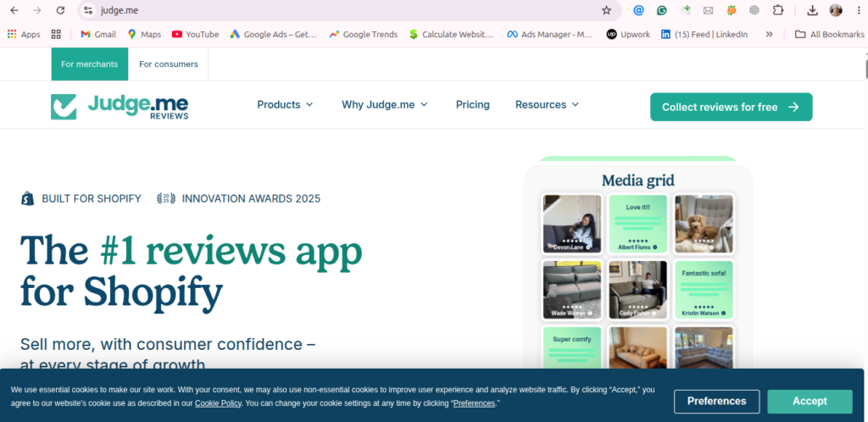Open the YouTube bookmark

[x=196, y=34]
